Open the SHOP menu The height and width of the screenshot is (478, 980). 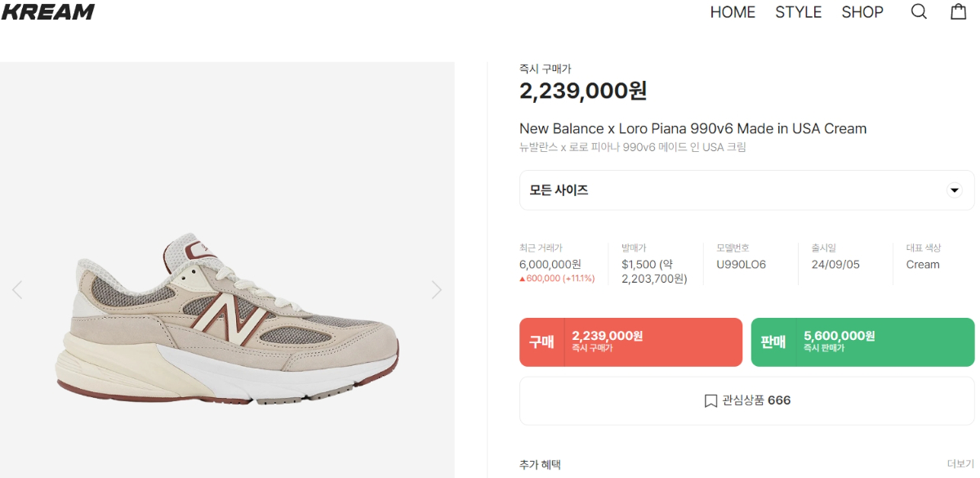(862, 12)
